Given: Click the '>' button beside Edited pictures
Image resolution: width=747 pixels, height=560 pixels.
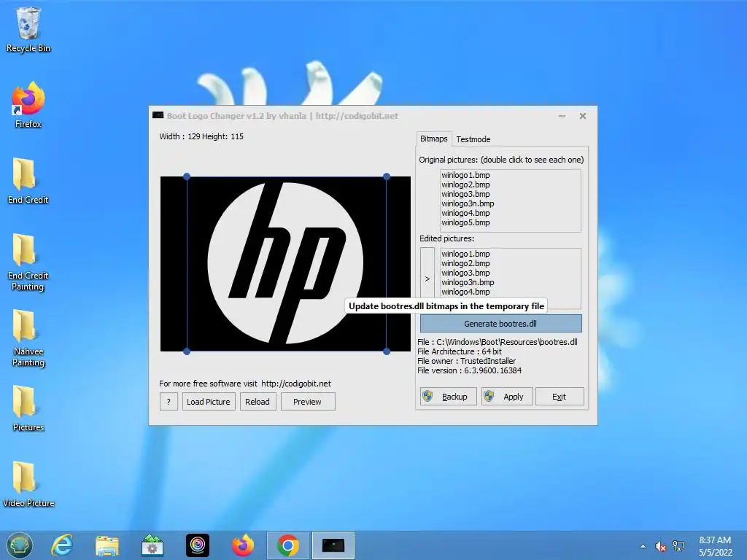Looking at the screenshot, I should click(427, 279).
